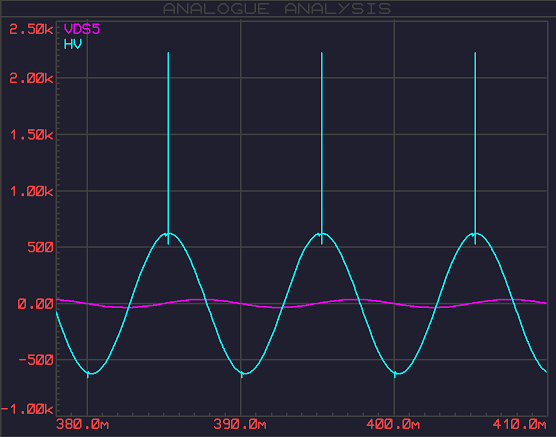Image resolution: width=556 pixels, height=437 pixels.
Task: Select the VDS5 trace label
Action: 82,29
